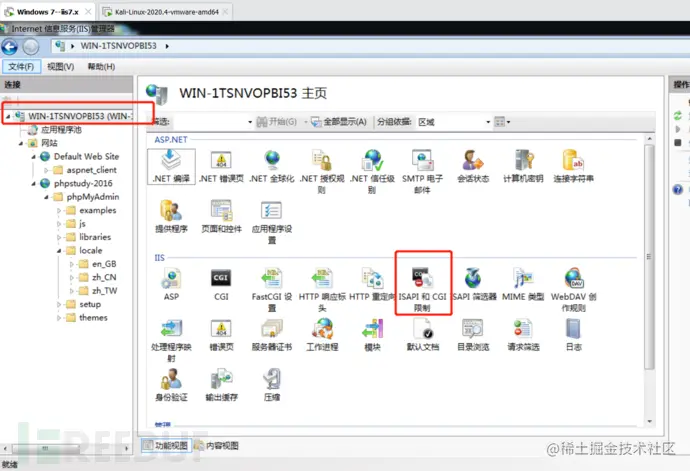Open the ASP feature icon
Image resolution: width=690 pixels, height=471 pixels.
(171, 284)
